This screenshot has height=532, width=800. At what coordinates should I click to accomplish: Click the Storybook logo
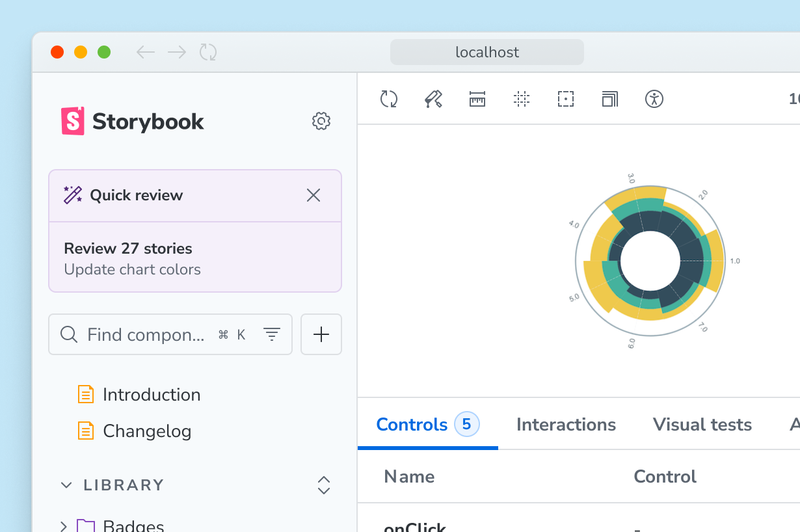click(133, 121)
